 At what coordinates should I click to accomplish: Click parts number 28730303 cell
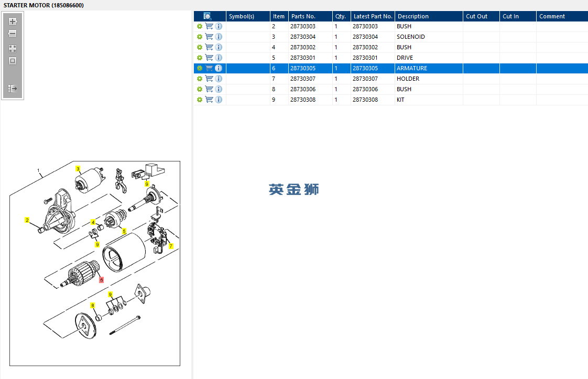pos(310,26)
